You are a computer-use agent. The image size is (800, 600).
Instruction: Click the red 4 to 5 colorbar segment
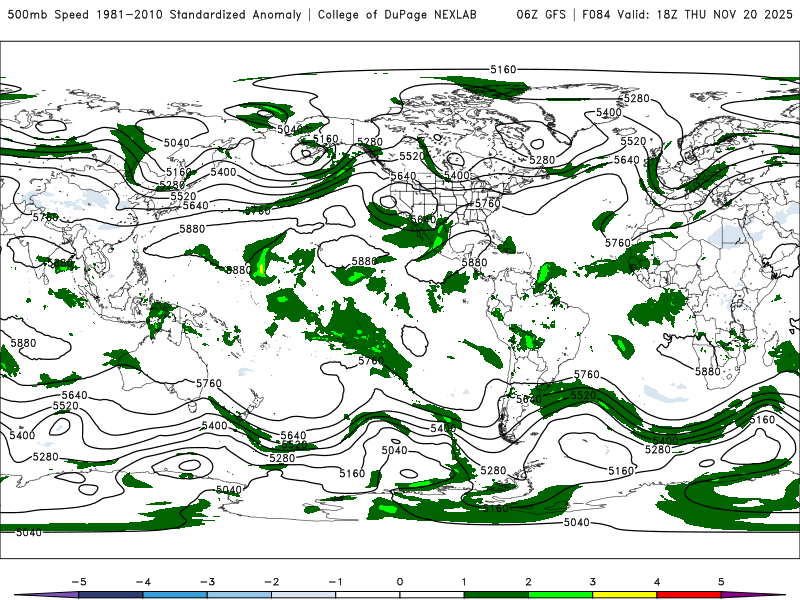(x=689, y=595)
